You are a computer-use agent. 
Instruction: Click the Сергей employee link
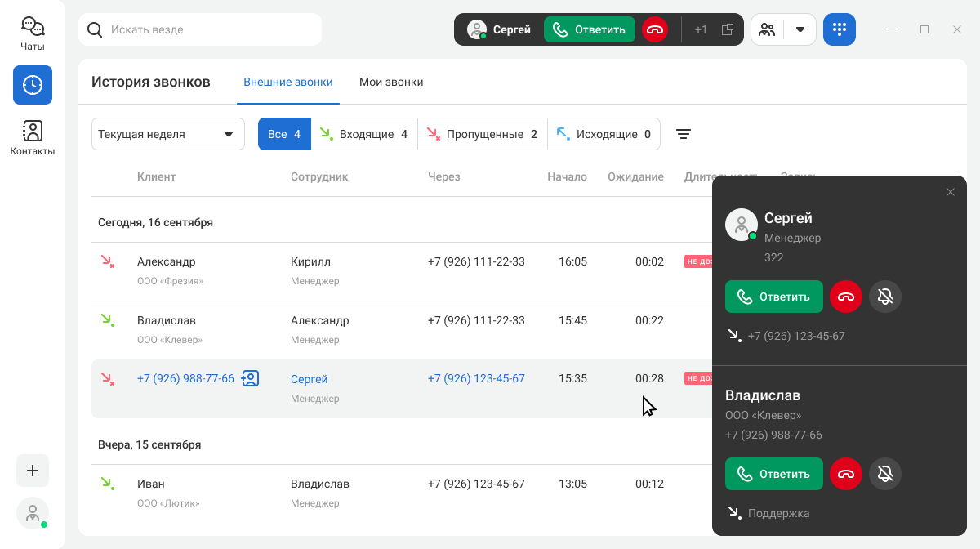(309, 379)
